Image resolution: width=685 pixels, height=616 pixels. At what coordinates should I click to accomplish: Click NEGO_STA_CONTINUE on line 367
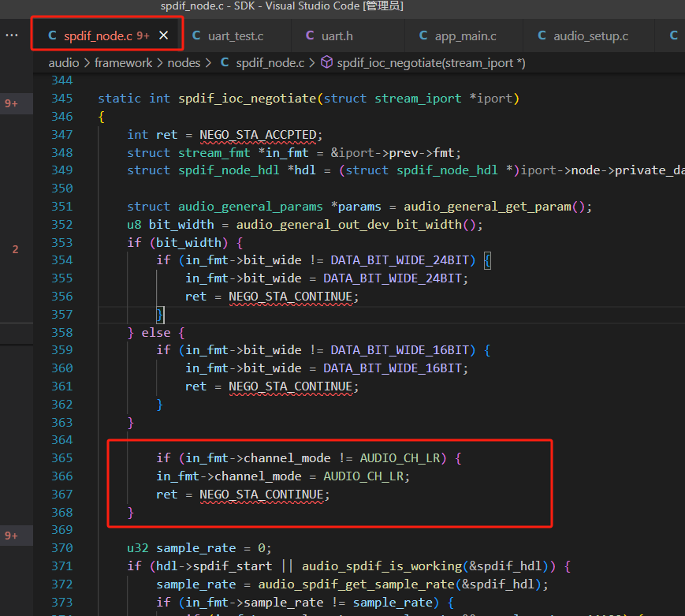pyautogui.click(x=261, y=495)
